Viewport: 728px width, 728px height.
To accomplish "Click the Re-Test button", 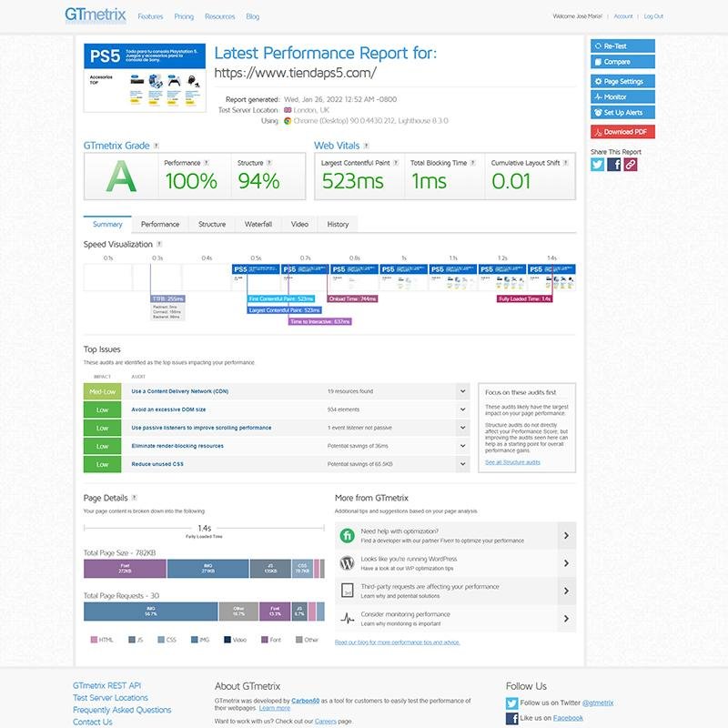I will point(622,46).
